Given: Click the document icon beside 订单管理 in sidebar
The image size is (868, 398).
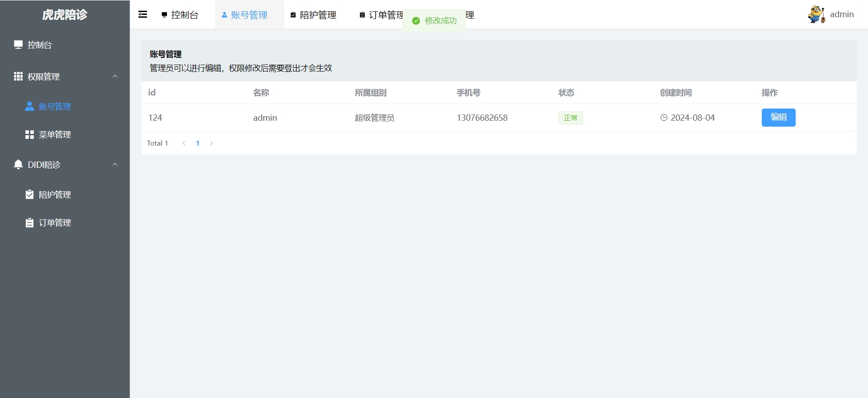Looking at the screenshot, I should coord(29,223).
